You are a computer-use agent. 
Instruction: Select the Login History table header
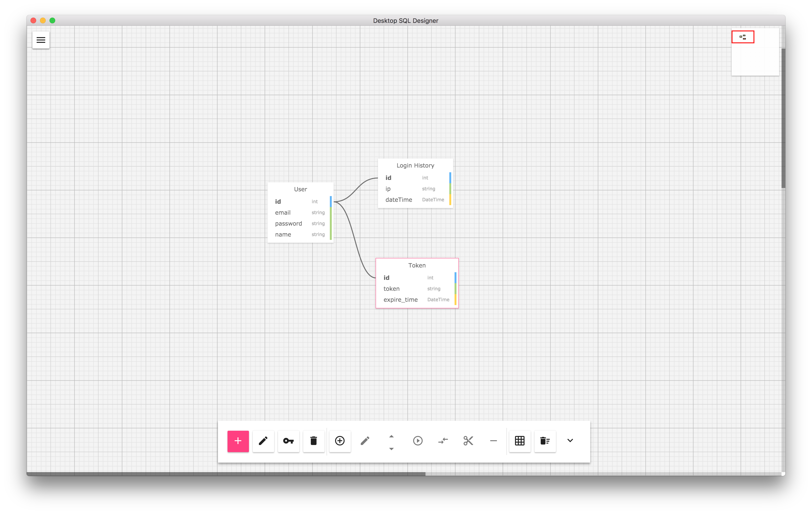tap(415, 166)
